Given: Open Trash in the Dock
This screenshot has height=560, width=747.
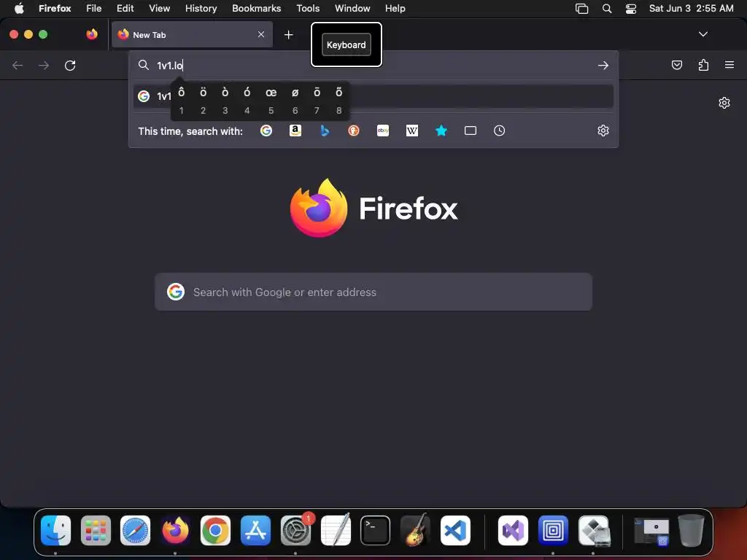Looking at the screenshot, I should 691,530.
